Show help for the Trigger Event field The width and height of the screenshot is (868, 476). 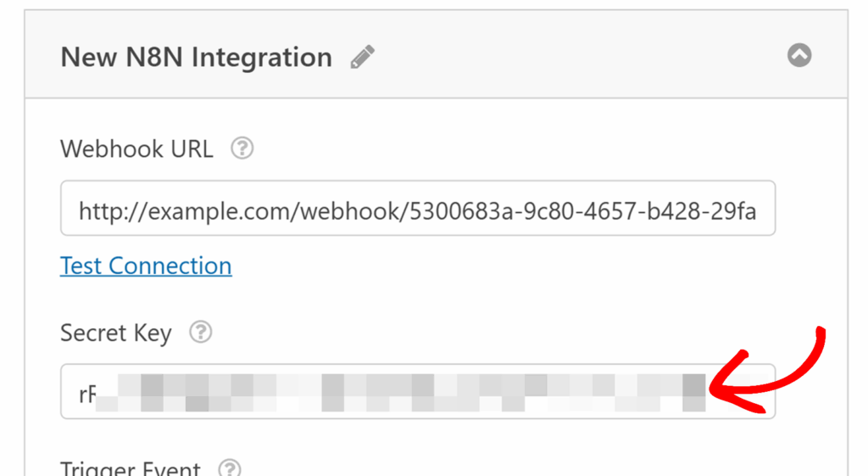point(230,469)
